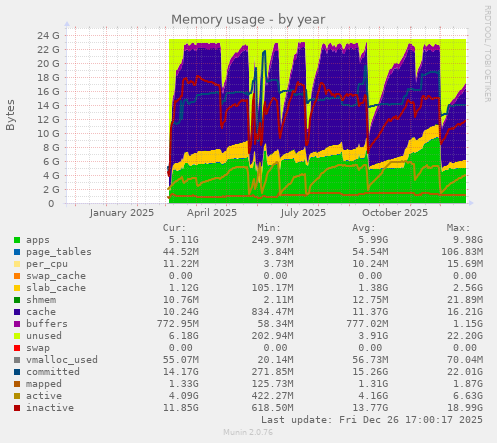Click the slab_cache average value 1.38G
Viewport: 497px width, 443px height.
(373, 288)
